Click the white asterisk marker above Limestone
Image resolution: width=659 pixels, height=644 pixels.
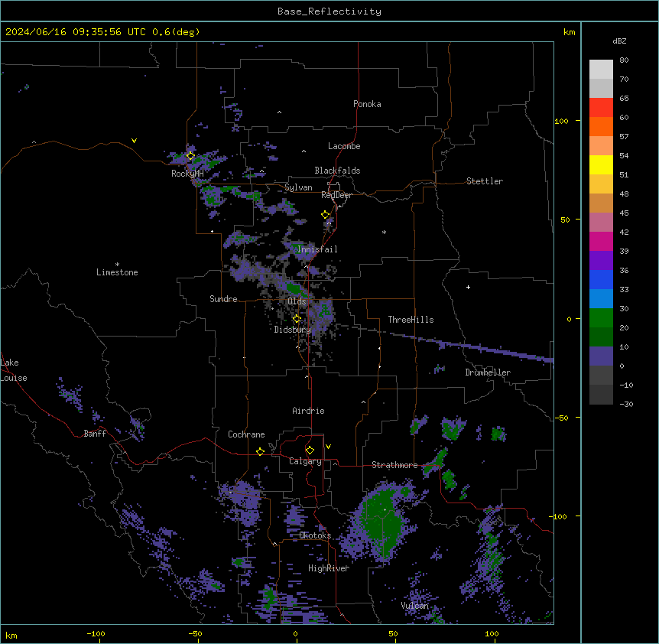(x=117, y=265)
